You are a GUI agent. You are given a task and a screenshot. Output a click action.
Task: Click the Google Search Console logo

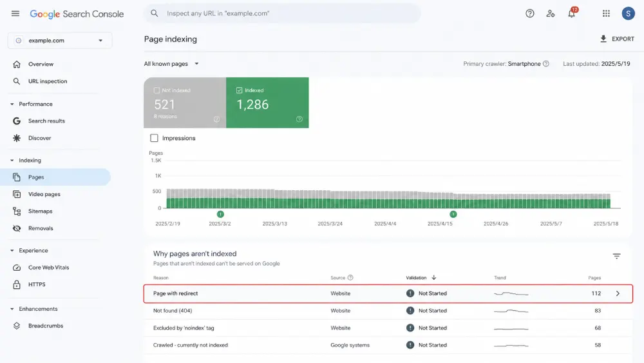[x=77, y=14]
